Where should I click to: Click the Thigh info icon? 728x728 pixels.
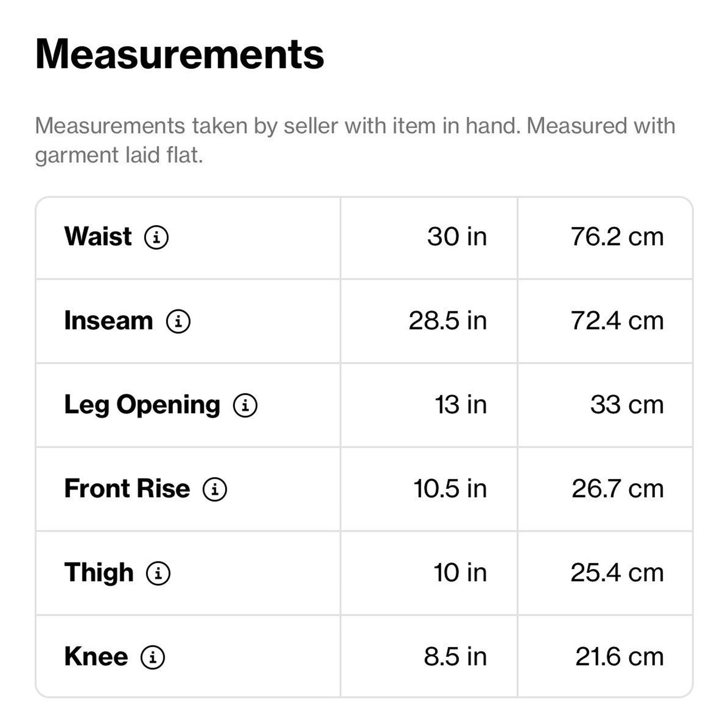pos(158,573)
